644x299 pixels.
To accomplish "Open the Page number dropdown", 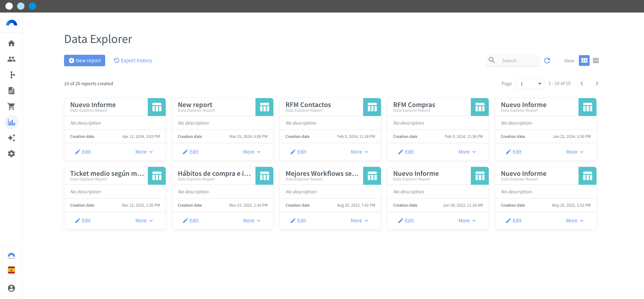I will click(x=530, y=83).
